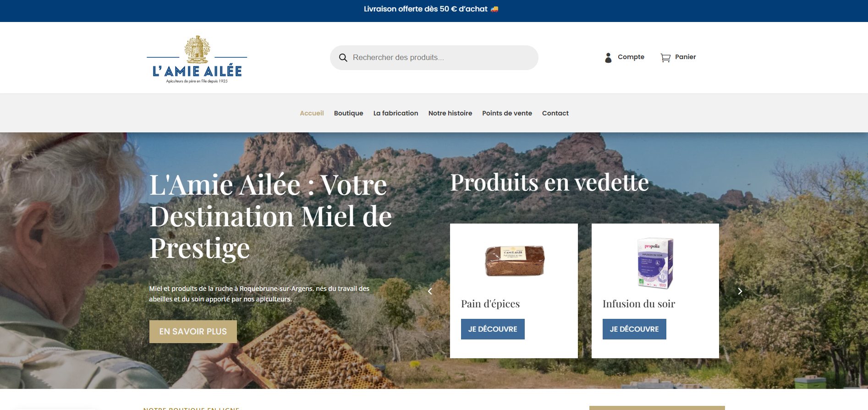
Task: Click the magnifying glass search icon
Action: coord(343,58)
